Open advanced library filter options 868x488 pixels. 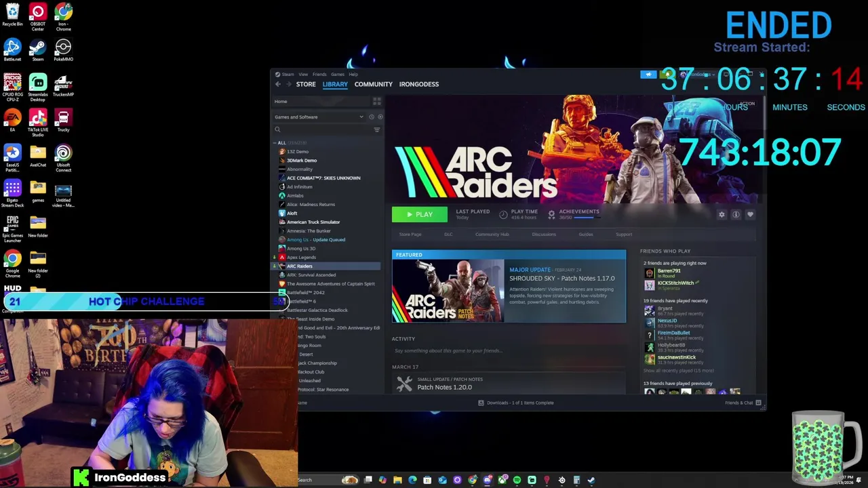pyautogui.click(x=377, y=129)
